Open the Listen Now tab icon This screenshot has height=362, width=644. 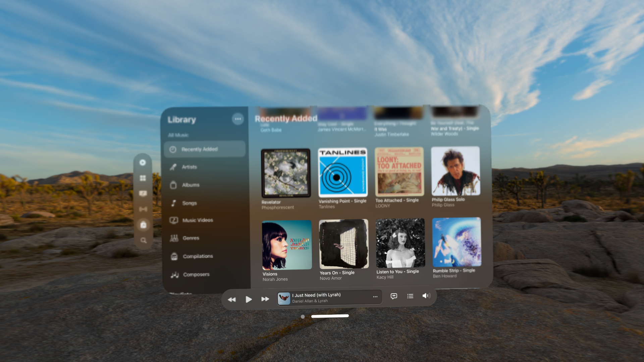coord(143,163)
